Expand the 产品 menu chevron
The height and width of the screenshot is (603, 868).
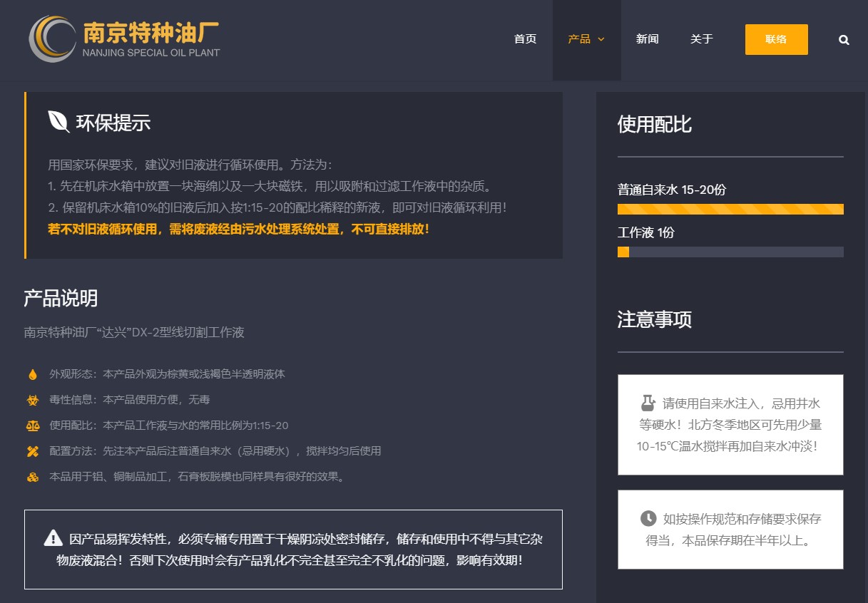[x=601, y=39]
